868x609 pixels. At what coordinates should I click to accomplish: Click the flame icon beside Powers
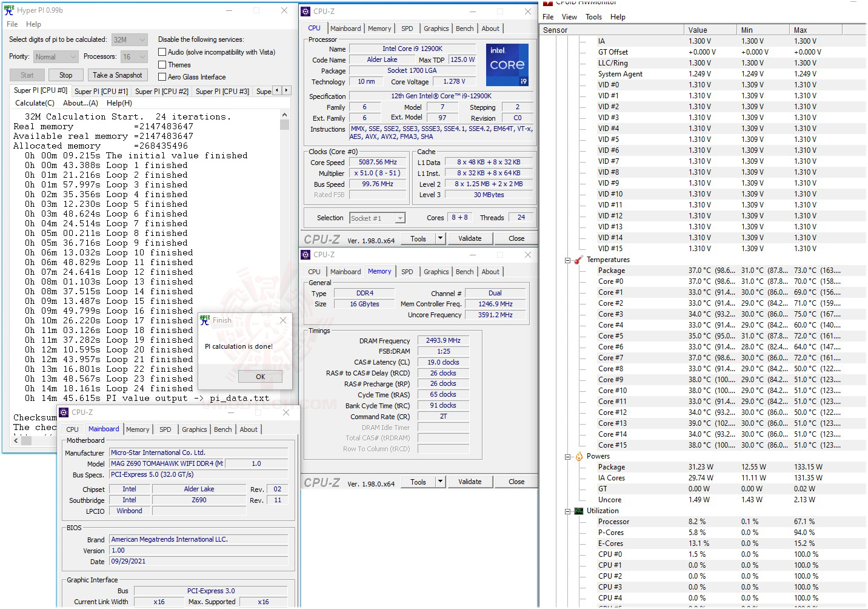(x=579, y=456)
